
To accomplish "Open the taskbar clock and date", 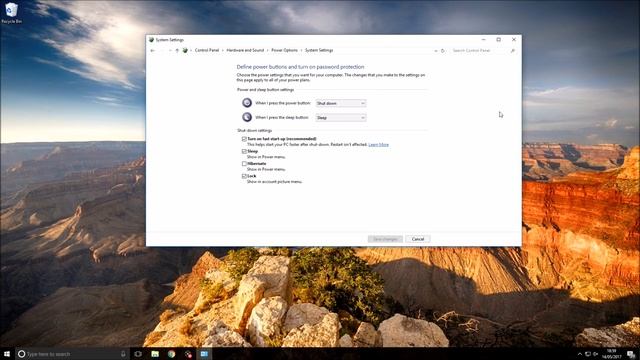I will (x=611, y=354).
